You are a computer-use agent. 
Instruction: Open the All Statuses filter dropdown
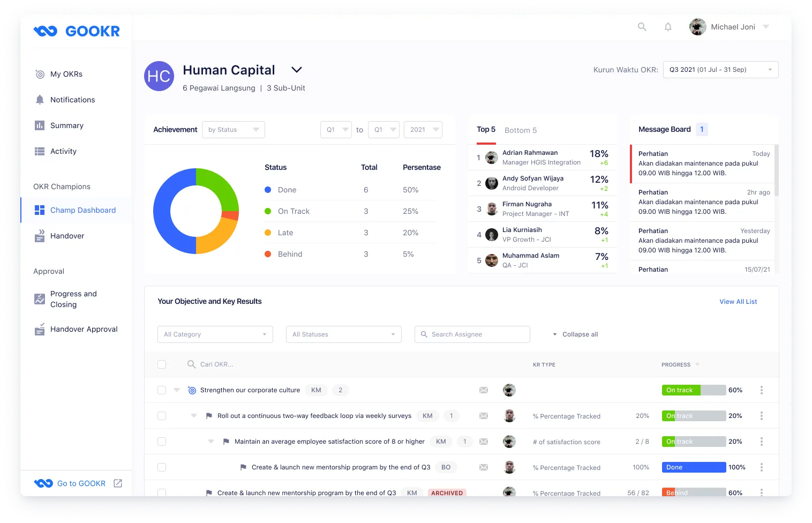click(343, 334)
